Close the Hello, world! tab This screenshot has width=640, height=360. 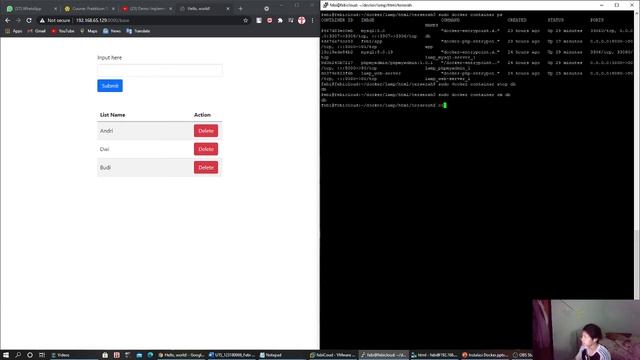228,9
